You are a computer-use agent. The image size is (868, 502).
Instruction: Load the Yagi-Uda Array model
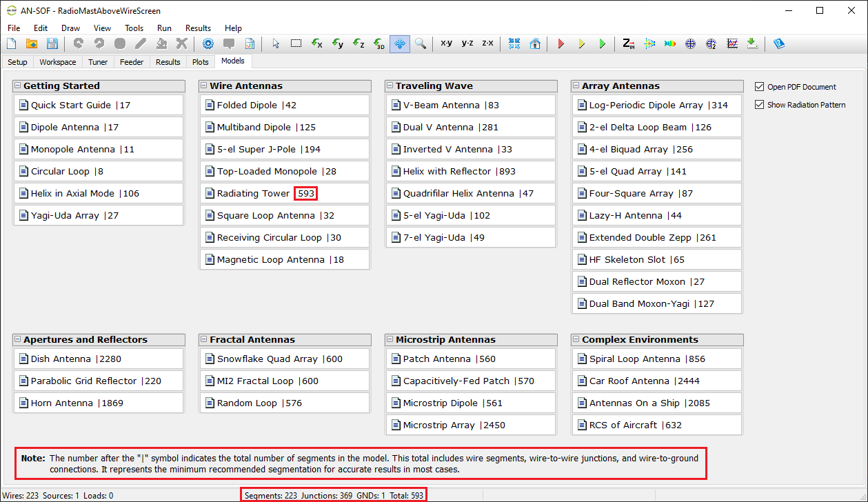tap(99, 216)
